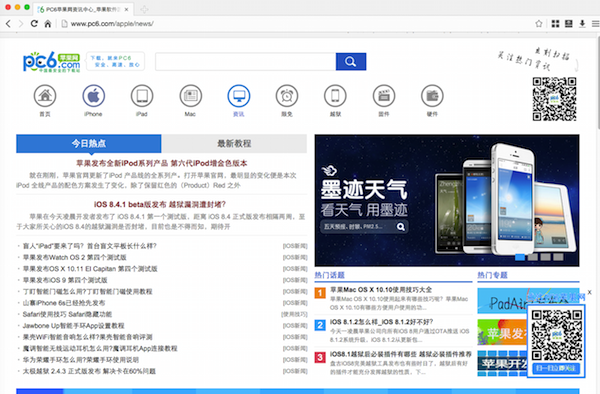Screen dimensions: 600x394
Task: Click the 墨迹天气 banner image
Action: tap(447, 200)
